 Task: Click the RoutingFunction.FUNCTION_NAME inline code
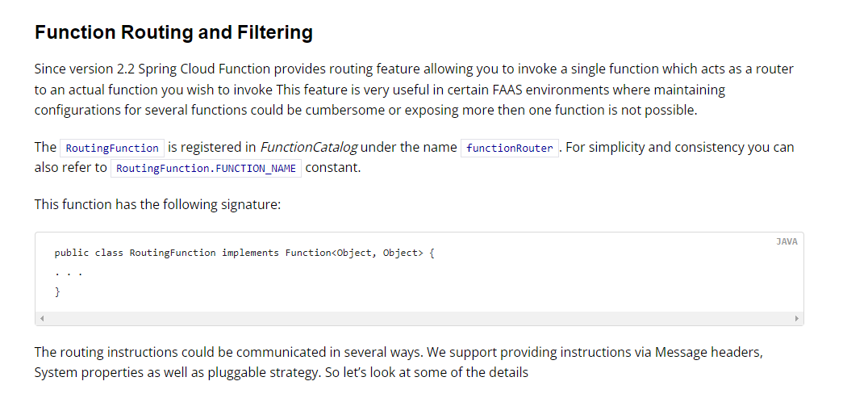click(206, 169)
